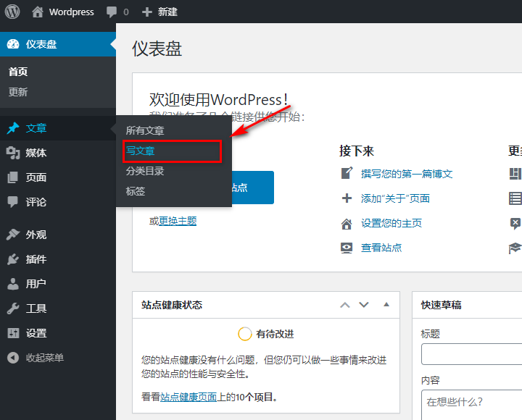The image size is (522, 420).
Task: Click the 用户 user icon
Action: (x=13, y=284)
